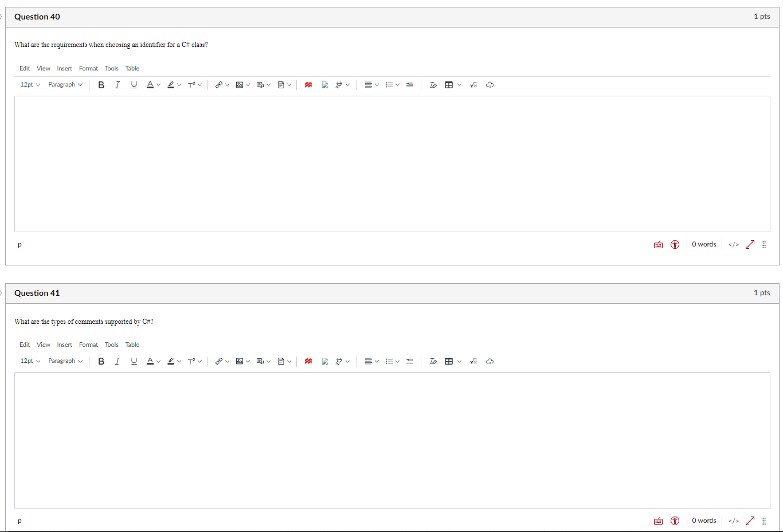This screenshot has width=783, height=532.
Task: Check the word count for Question 41
Action: coord(704,521)
